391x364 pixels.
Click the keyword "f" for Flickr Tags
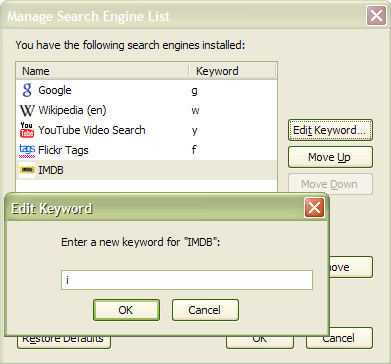194,150
